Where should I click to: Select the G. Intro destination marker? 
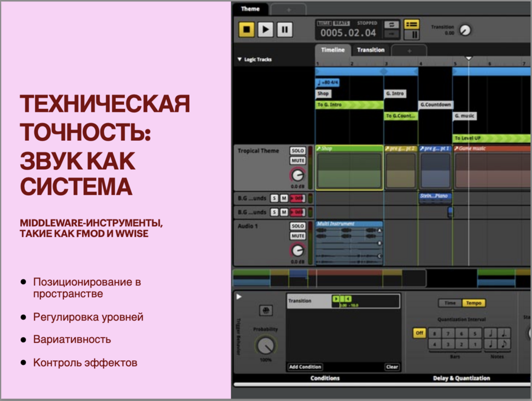[x=395, y=93]
